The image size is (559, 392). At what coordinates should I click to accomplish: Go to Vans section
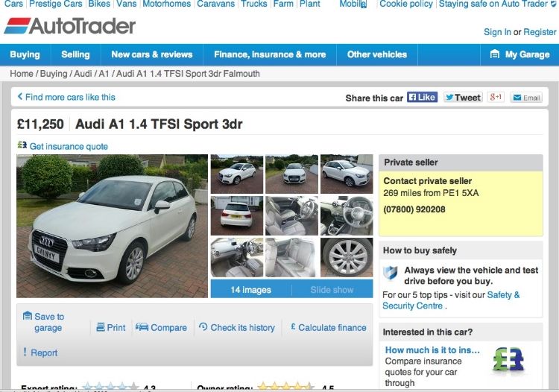pyautogui.click(x=127, y=4)
